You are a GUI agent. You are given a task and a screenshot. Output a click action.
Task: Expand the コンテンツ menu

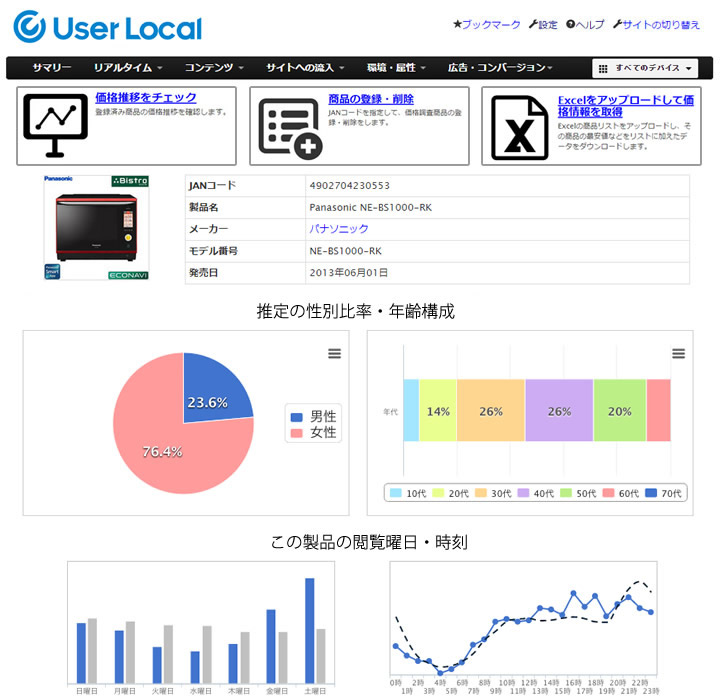tap(214, 68)
